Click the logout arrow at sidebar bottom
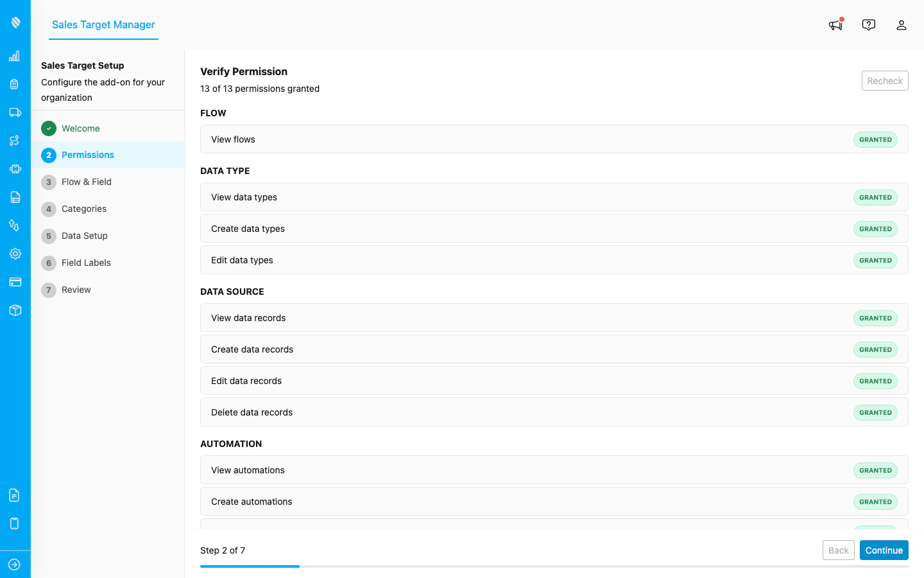This screenshot has width=924, height=578. point(15,564)
